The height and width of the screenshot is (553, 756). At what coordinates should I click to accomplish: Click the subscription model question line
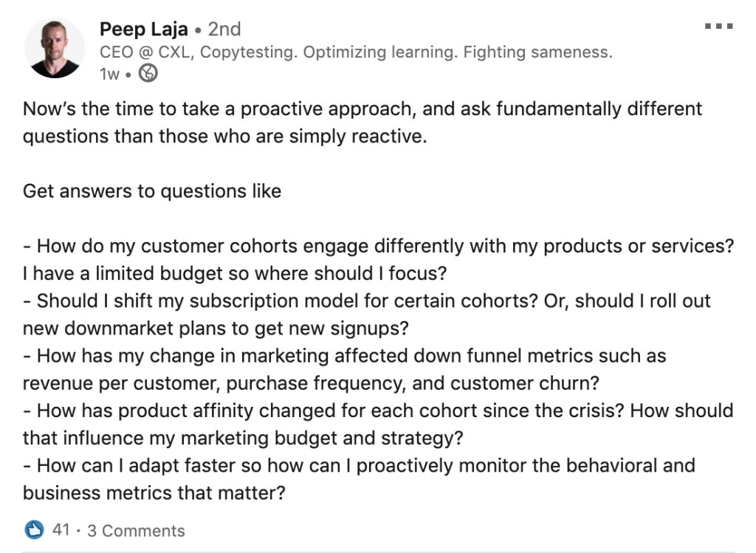[366, 300]
